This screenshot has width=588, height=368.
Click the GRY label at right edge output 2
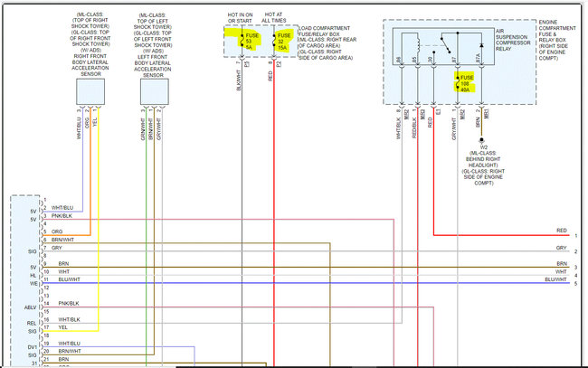click(x=562, y=248)
